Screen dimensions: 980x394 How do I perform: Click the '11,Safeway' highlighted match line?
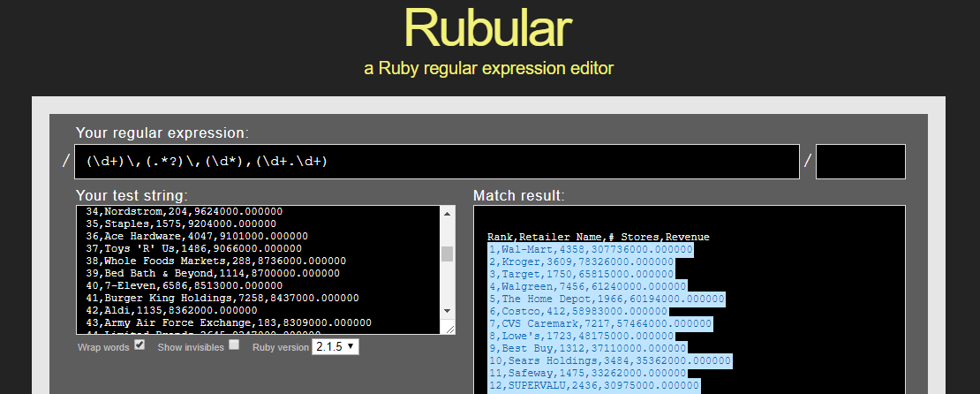pos(587,374)
